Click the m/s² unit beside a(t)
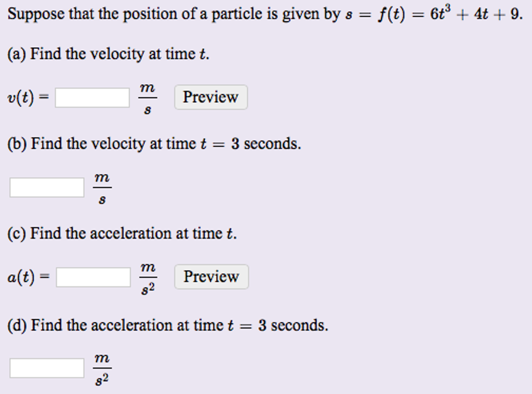The height and width of the screenshot is (394, 532). pos(148,277)
